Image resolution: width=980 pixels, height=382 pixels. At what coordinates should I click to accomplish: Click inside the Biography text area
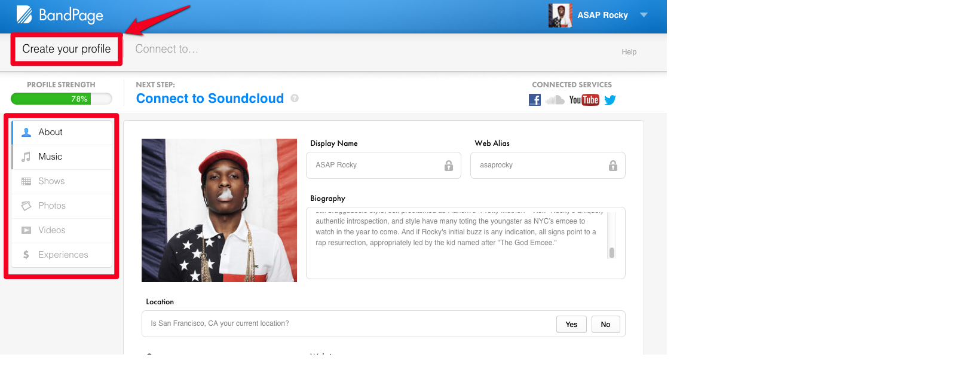pyautogui.click(x=465, y=243)
